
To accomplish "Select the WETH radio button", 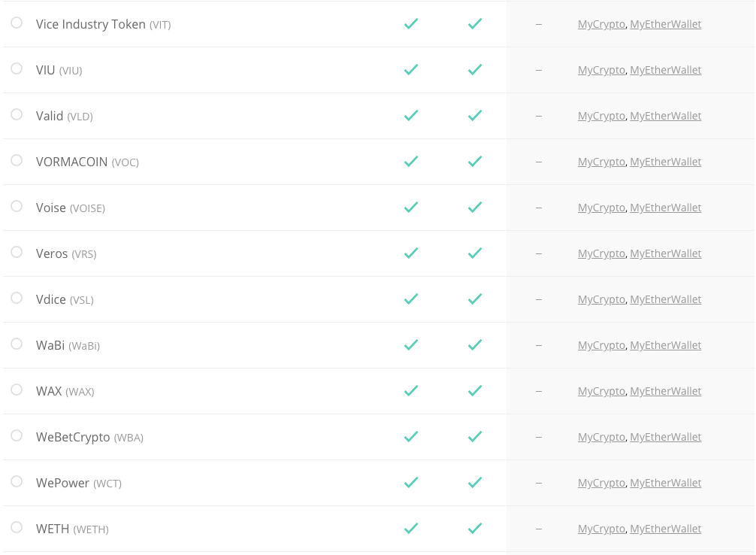I will click(x=17, y=527).
